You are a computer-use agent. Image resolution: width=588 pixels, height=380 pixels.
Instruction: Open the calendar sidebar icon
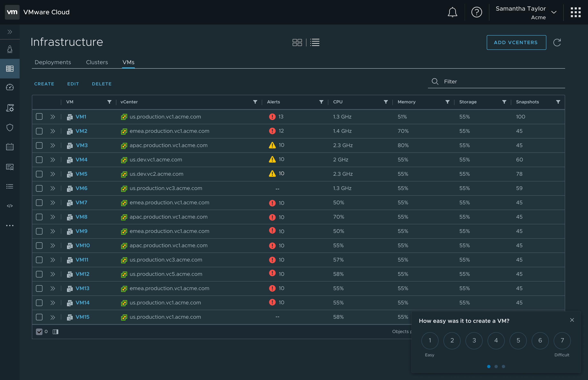(10, 147)
